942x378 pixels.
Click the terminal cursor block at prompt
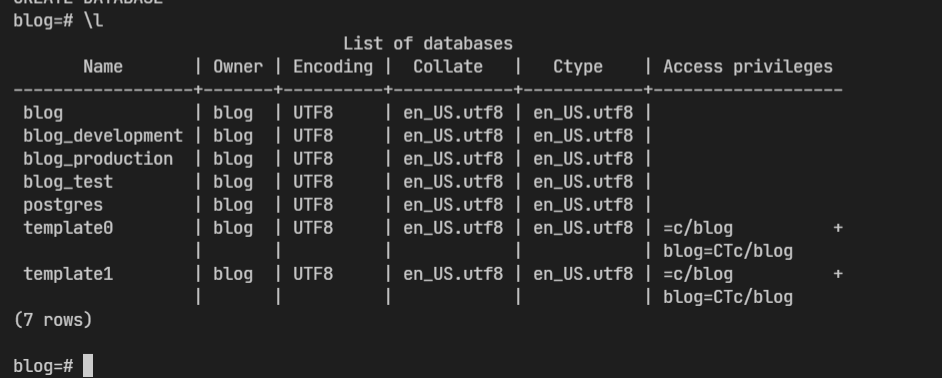[88, 365]
